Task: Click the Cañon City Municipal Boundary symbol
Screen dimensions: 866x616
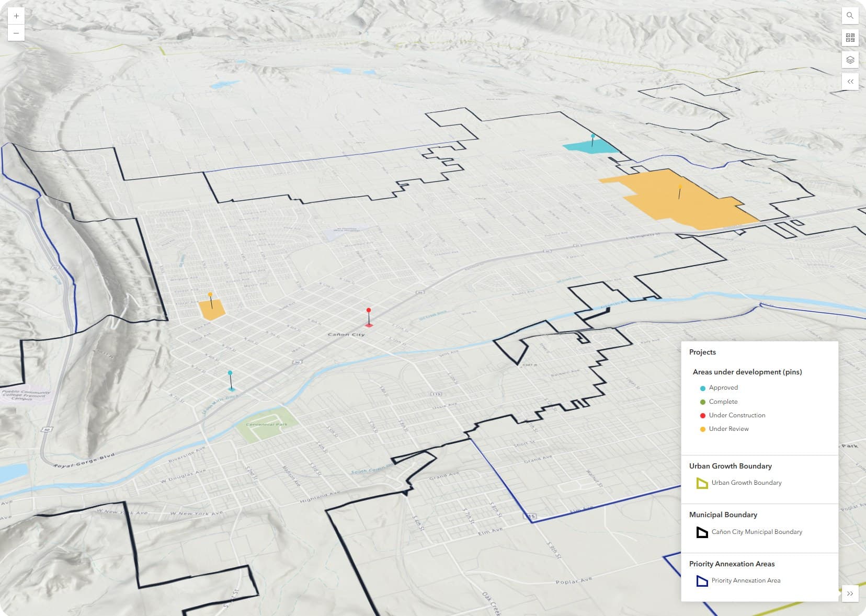Action: [x=702, y=532]
